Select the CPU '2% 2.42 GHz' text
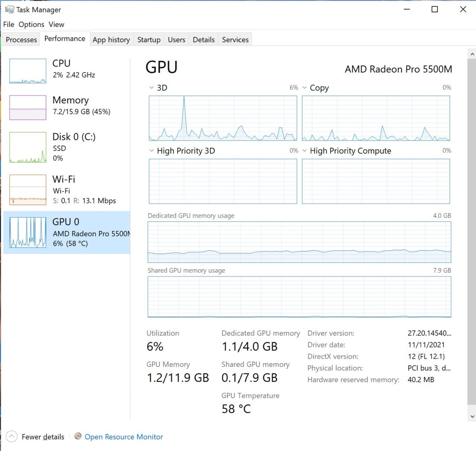 click(74, 75)
